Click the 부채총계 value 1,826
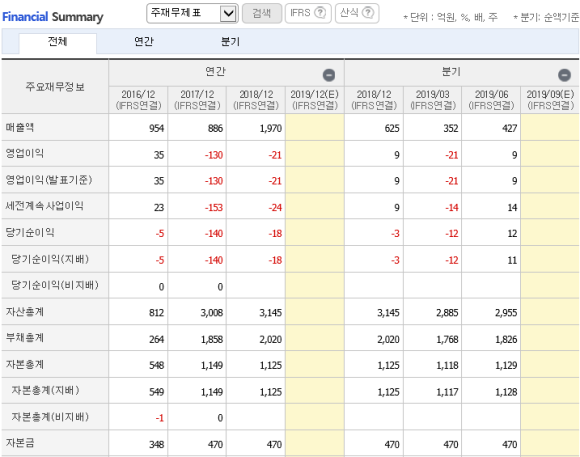This screenshot has height=457, width=580. coord(506,339)
